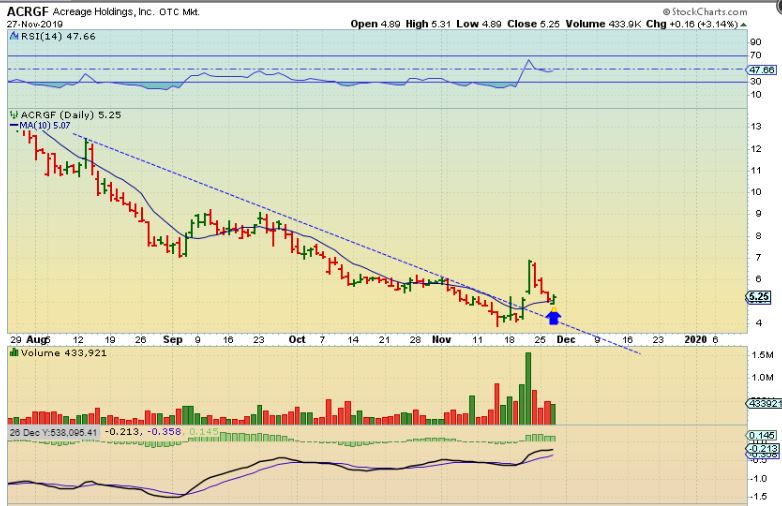Screen dimensions: 782x506
Task: Click the price axis label 7
Action: coord(759,258)
